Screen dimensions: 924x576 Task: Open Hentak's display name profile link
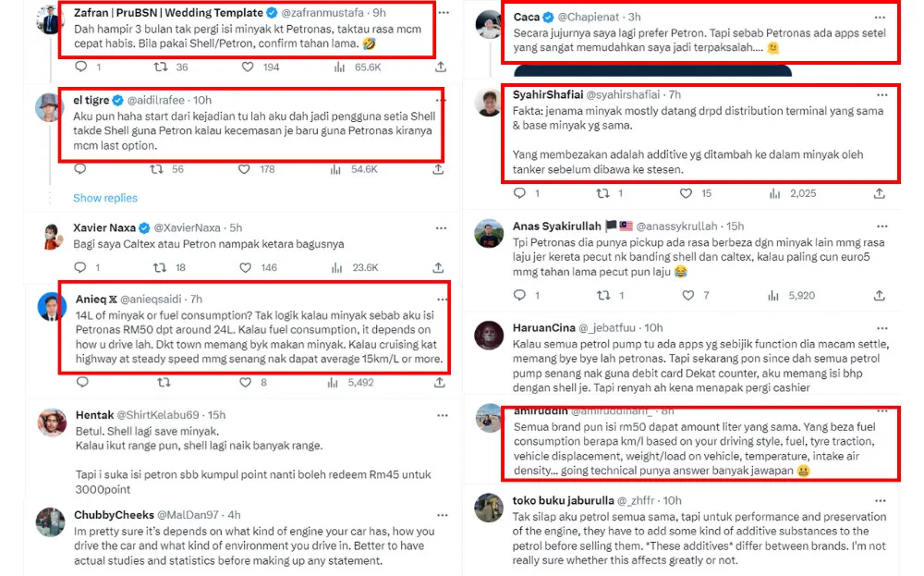click(x=94, y=415)
